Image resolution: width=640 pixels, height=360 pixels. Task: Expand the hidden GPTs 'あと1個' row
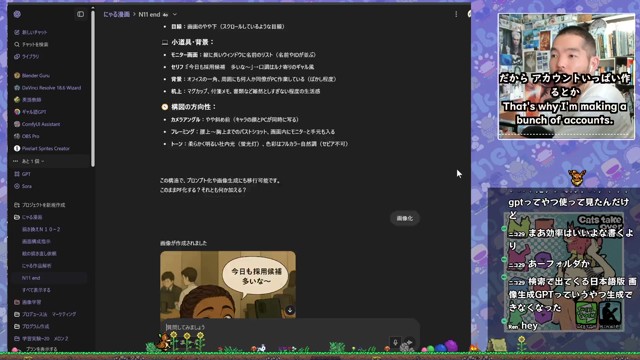(x=33, y=161)
